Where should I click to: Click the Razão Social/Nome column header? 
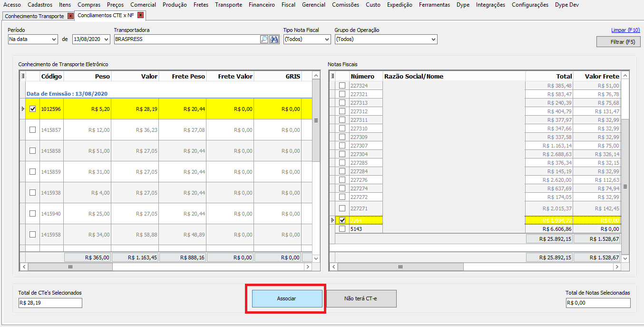(454, 76)
